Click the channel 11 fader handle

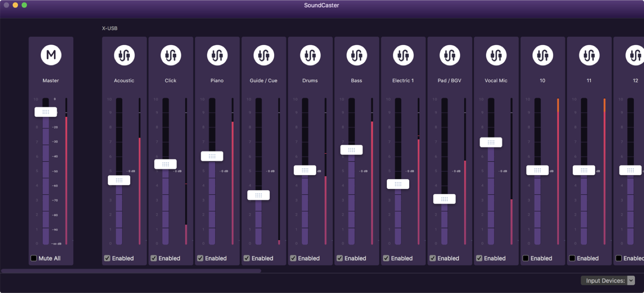click(584, 170)
